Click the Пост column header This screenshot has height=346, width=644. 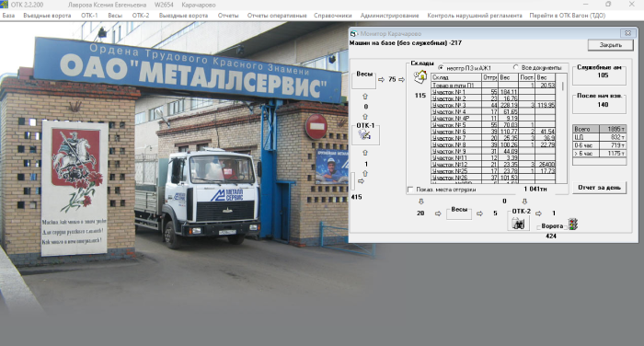(x=527, y=77)
